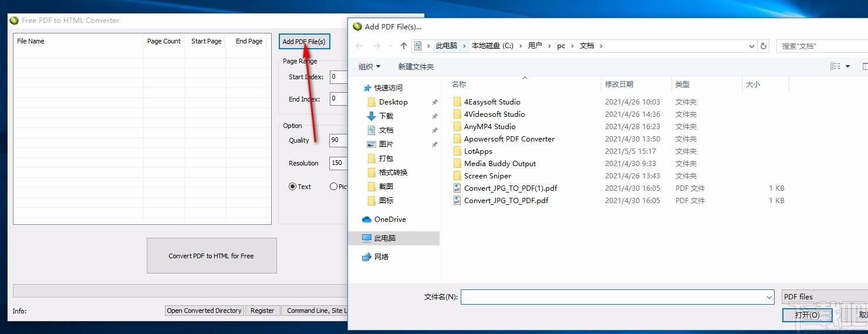
Task: Click the 搜索"文档" search box
Action: pos(822,46)
